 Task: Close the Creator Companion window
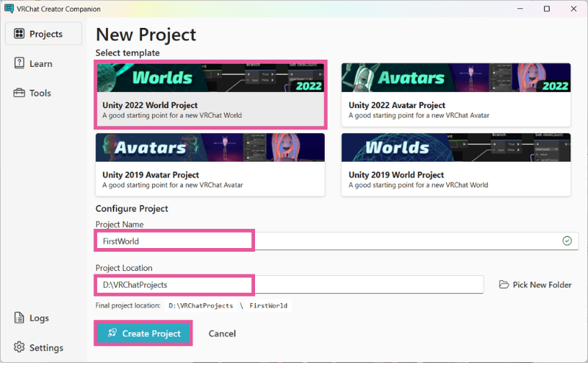tap(574, 9)
